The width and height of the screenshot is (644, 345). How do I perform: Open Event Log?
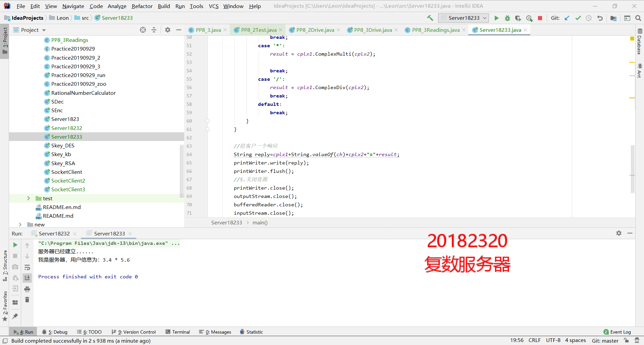617,332
